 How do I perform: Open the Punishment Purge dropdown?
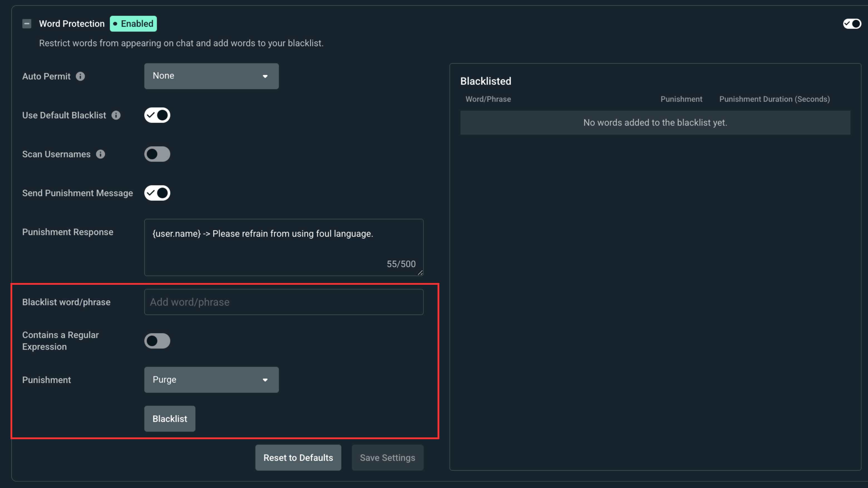(211, 380)
